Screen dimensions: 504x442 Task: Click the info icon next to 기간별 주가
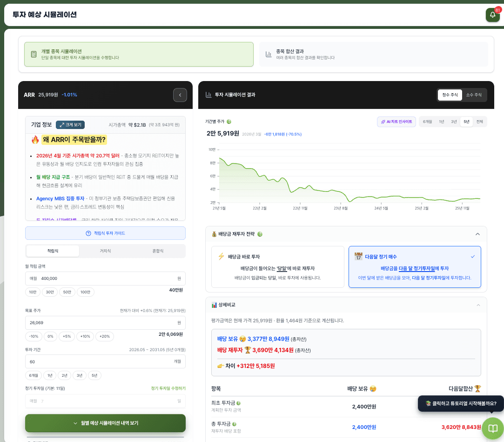(x=229, y=122)
